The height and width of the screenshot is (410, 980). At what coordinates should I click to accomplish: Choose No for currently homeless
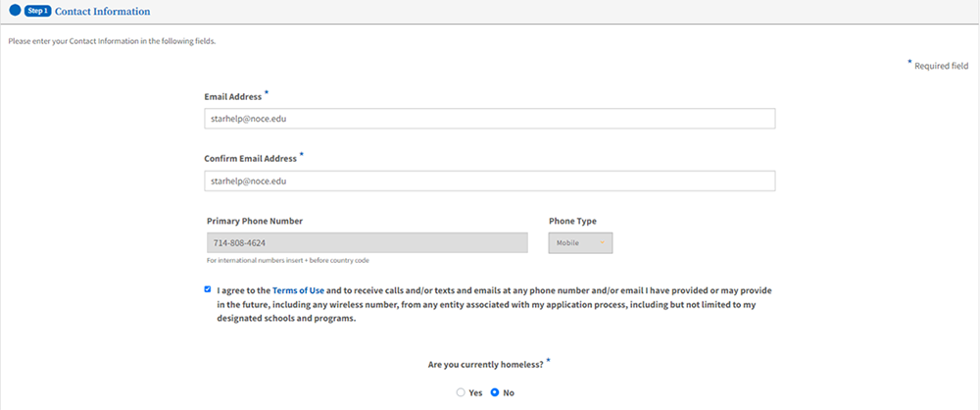[495, 393]
